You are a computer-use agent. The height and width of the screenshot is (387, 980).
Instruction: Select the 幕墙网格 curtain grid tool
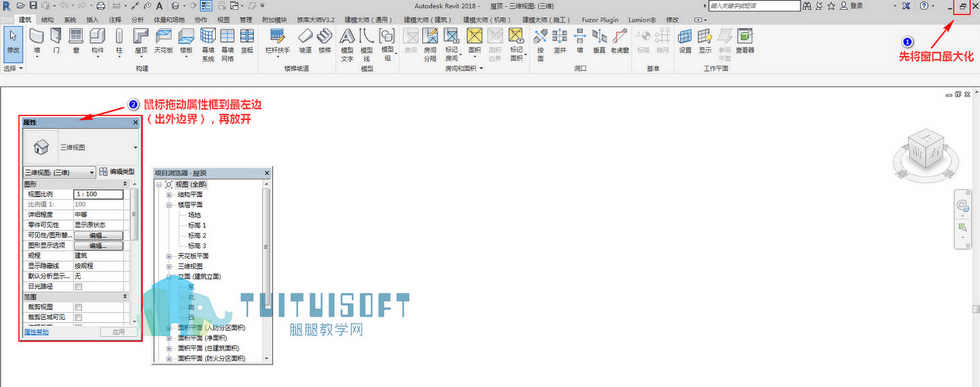pyautogui.click(x=227, y=45)
